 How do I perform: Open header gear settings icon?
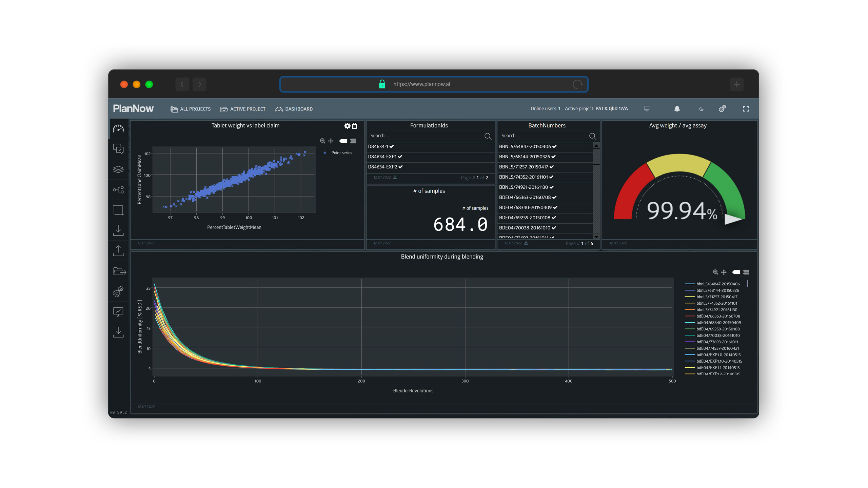(x=722, y=108)
